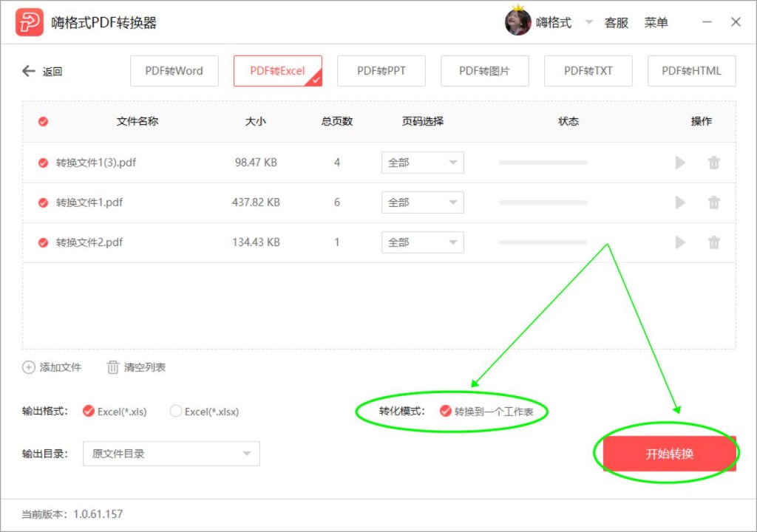Open page selection dropdown for 转换文件2.pdf

[422, 242]
